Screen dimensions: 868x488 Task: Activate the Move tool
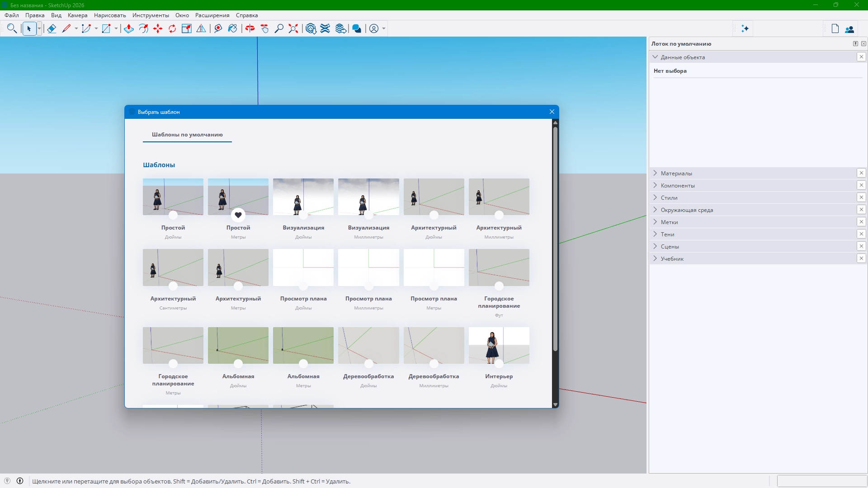click(x=158, y=28)
